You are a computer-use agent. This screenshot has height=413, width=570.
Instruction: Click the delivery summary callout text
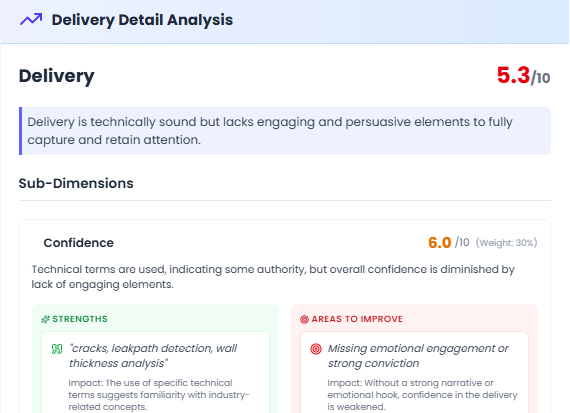coord(270,131)
